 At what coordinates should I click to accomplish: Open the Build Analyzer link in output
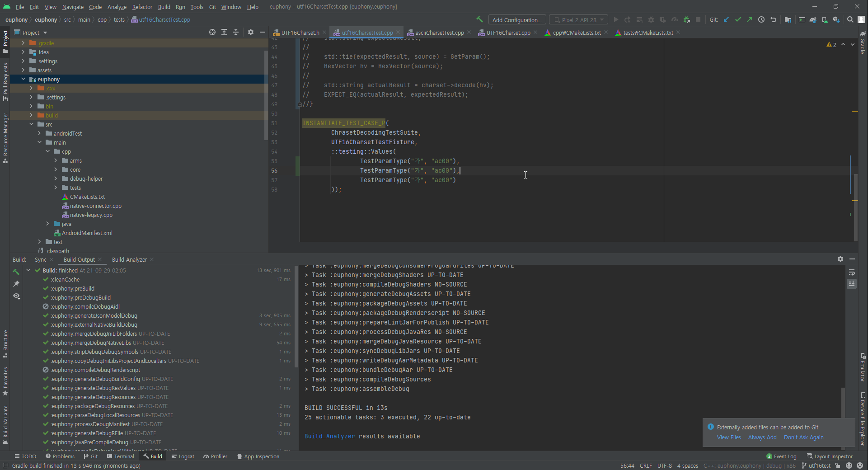click(x=329, y=436)
